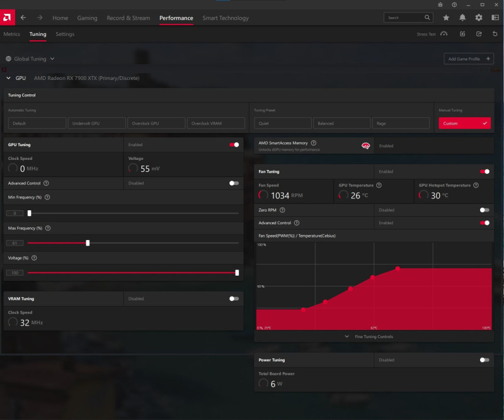Viewport: 504px width, 420px height.
Task: Open favorites star icon
Action: pos(446,18)
